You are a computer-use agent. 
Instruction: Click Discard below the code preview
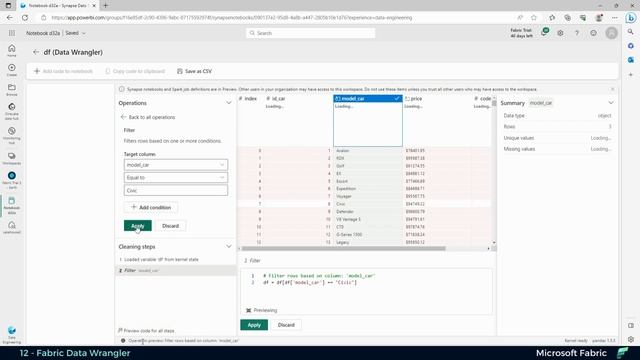click(x=286, y=325)
